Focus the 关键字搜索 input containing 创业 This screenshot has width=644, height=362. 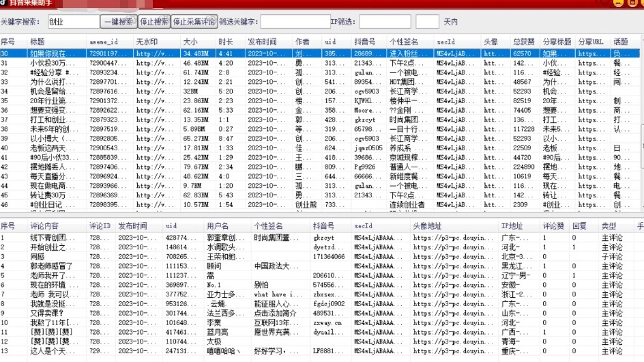coord(74,22)
